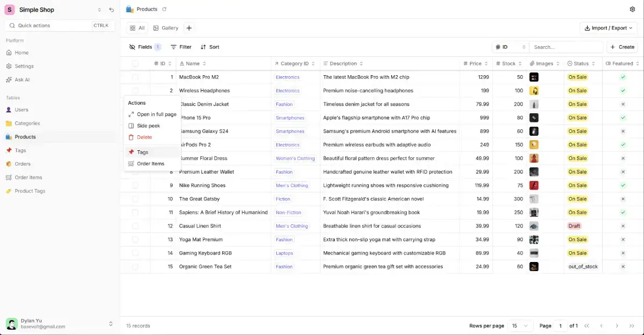The height and width of the screenshot is (335, 644).
Task: Add a new view with the plus icon
Action: (189, 28)
